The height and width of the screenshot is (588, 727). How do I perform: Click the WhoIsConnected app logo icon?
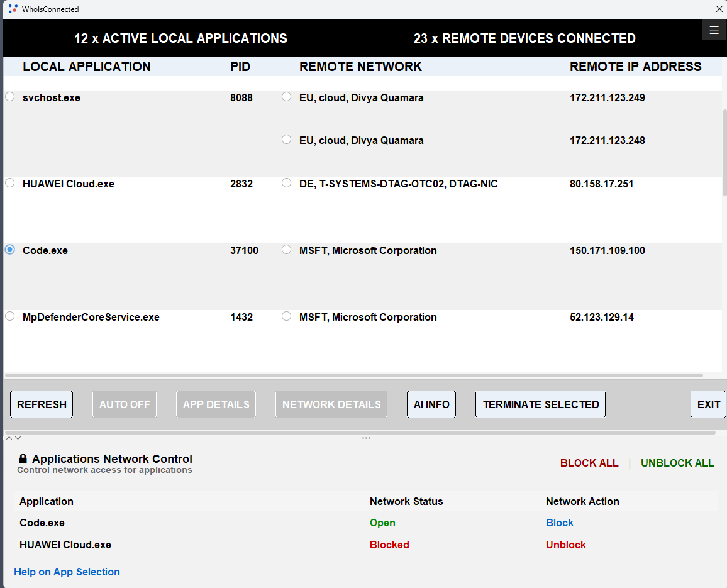pos(13,9)
